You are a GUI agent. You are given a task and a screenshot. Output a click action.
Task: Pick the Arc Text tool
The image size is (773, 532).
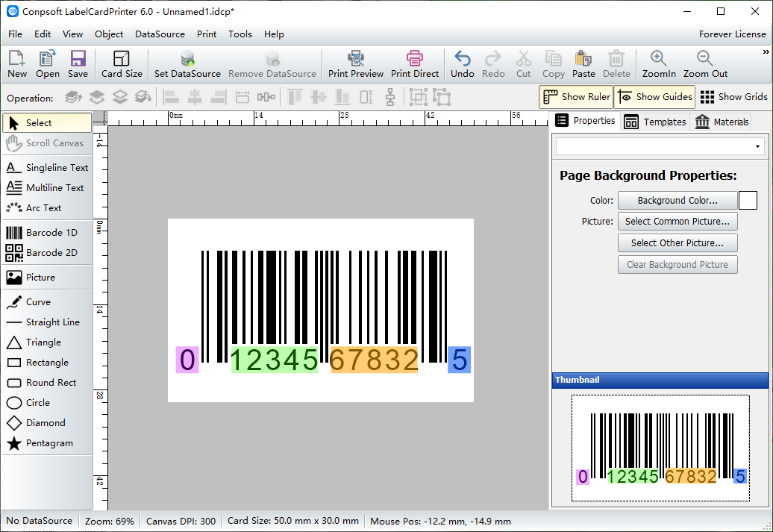[x=47, y=208]
